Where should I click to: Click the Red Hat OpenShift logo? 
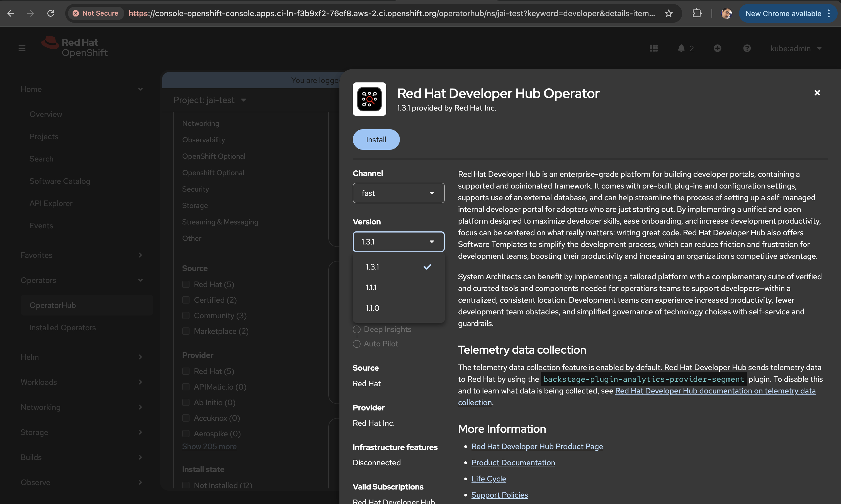coord(74,47)
